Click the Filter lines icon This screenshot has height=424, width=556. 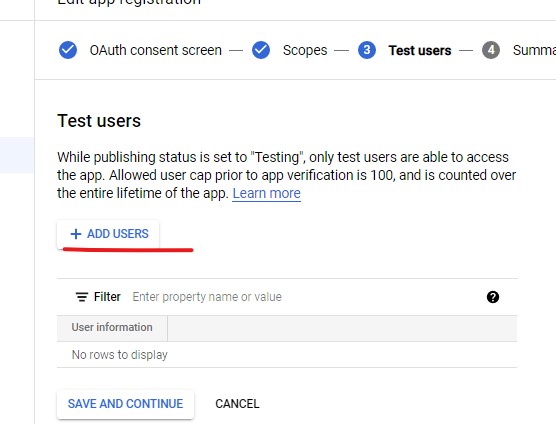(82, 297)
